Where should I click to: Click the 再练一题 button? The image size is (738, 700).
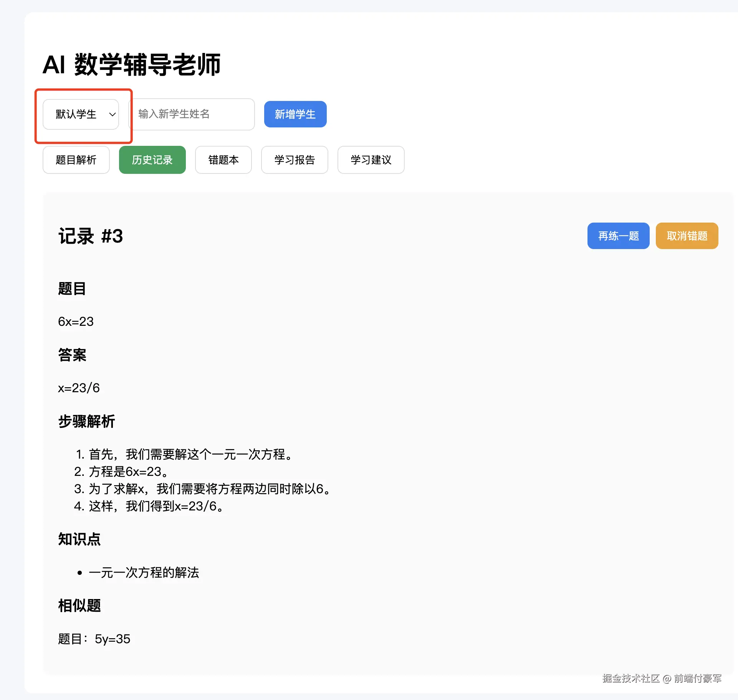(618, 236)
